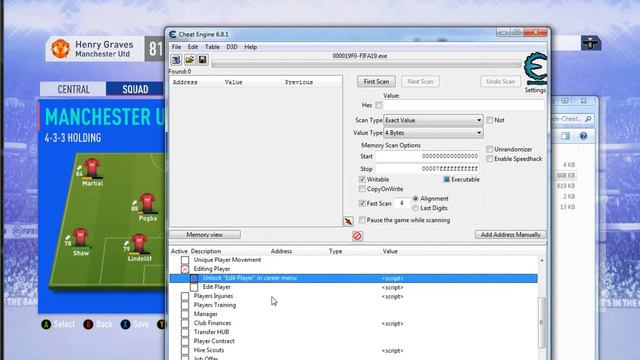
Task: Click the Manchester United crest icon
Action: [60, 49]
